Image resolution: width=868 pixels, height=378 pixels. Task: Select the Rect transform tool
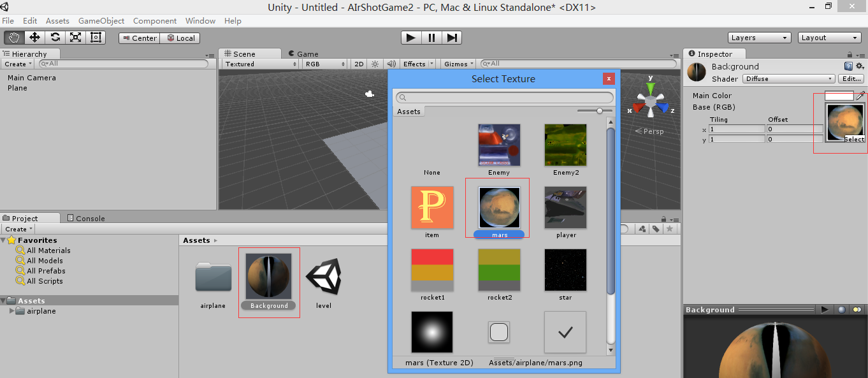coord(96,38)
